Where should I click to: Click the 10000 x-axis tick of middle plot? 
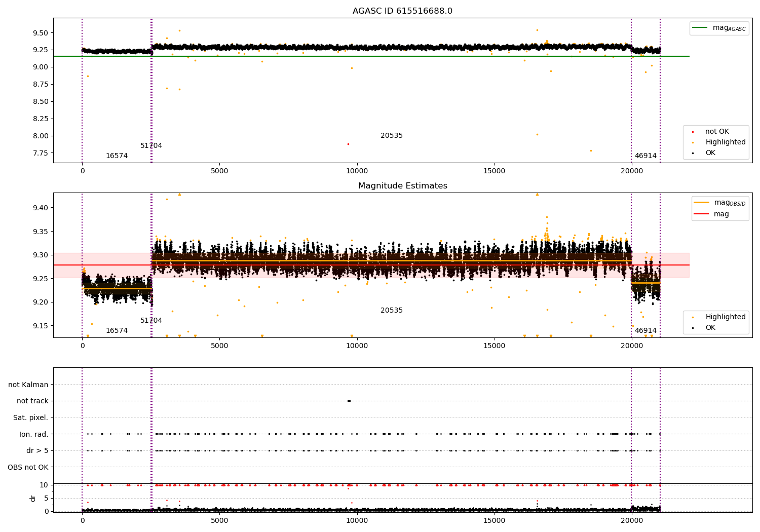tap(357, 346)
